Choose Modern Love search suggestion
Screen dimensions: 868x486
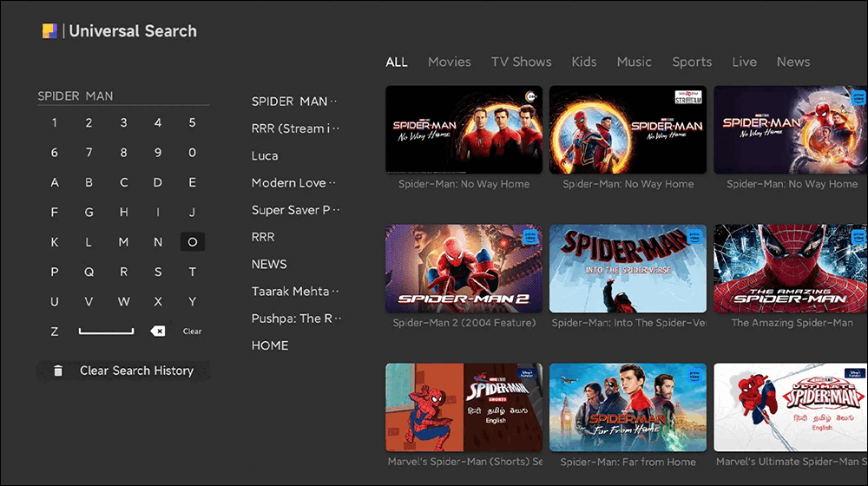pos(293,182)
